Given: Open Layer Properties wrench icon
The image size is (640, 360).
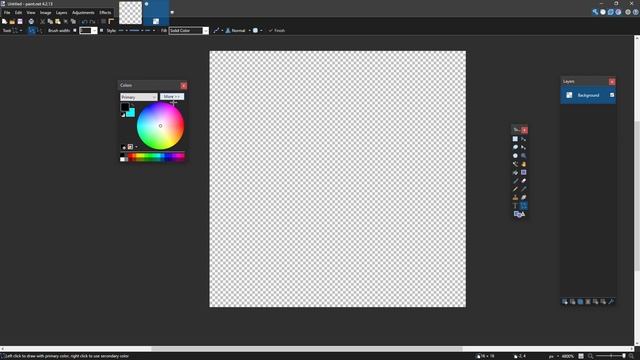Looking at the screenshot, I should pyautogui.click(x=611, y=302).
